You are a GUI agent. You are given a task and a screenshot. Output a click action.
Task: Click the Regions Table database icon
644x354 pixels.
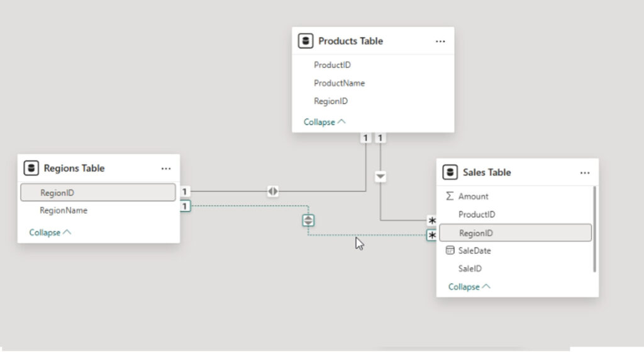point(31,169)
